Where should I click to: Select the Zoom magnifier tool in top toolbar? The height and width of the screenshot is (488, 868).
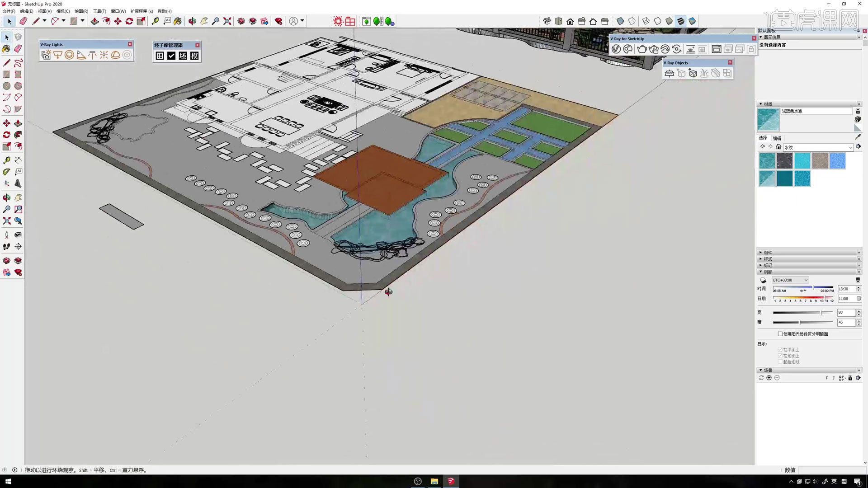coord(216,21)
